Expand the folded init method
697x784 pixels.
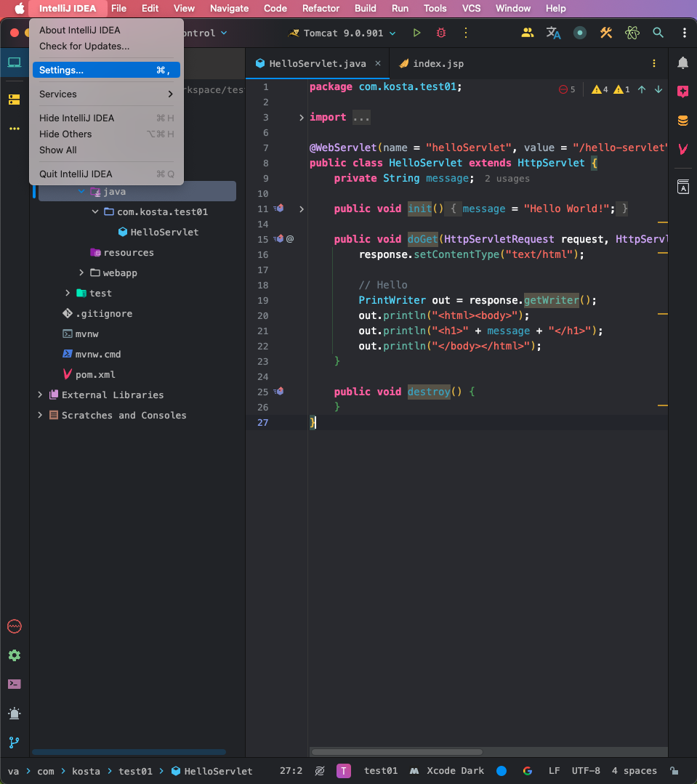301,209
